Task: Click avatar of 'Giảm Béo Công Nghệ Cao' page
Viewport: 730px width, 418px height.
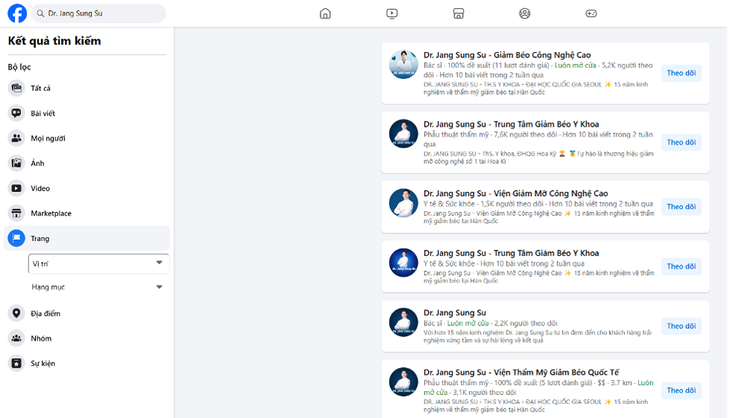Action: tap(403, 65)
